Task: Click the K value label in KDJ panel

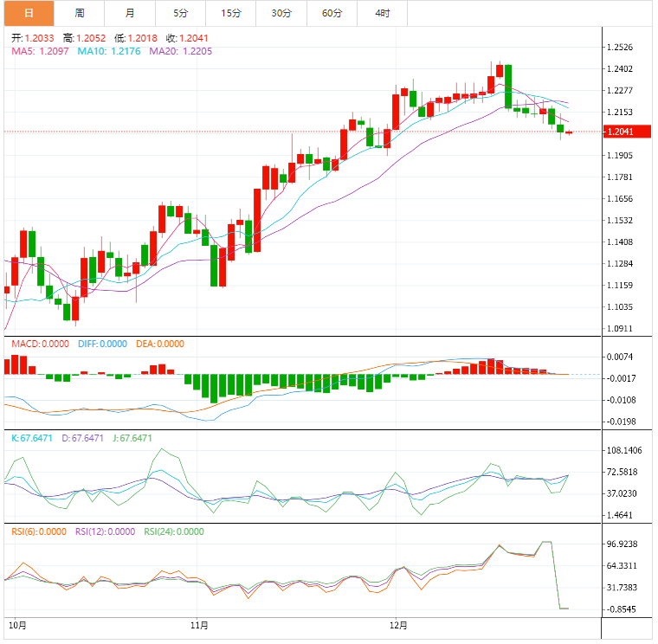Action: tap(31, 438)
